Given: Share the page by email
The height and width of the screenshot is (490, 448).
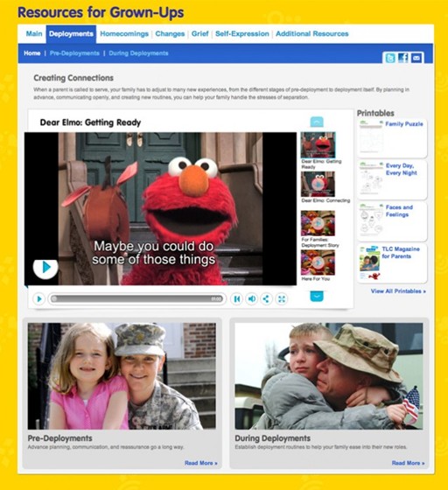Looking at the screenshot, I should (x=416, y=58).
